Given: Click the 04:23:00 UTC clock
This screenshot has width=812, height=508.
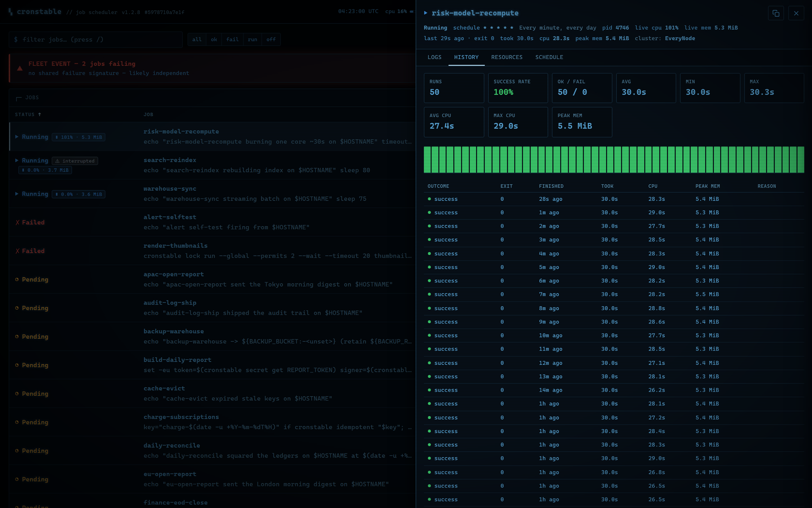Looking at the screenshot, I should (358, 11).
